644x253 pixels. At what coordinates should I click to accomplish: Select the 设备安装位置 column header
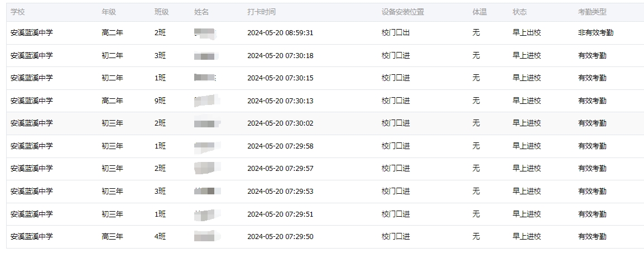(x=402, y=12)
